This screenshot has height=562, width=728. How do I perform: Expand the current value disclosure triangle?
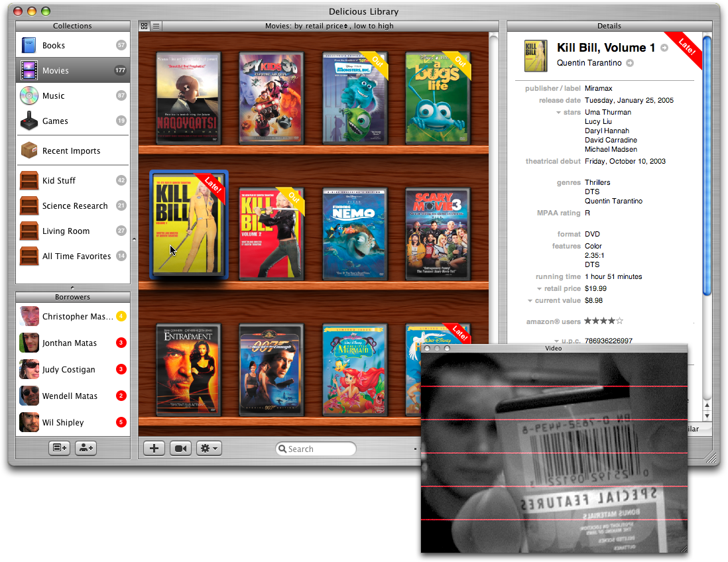(530, 301)
